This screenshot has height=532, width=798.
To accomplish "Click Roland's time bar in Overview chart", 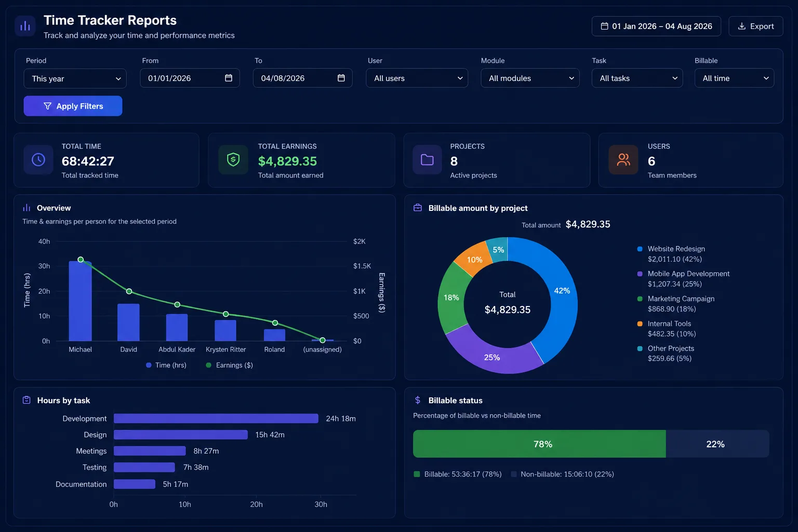I will tap(274, 335).
